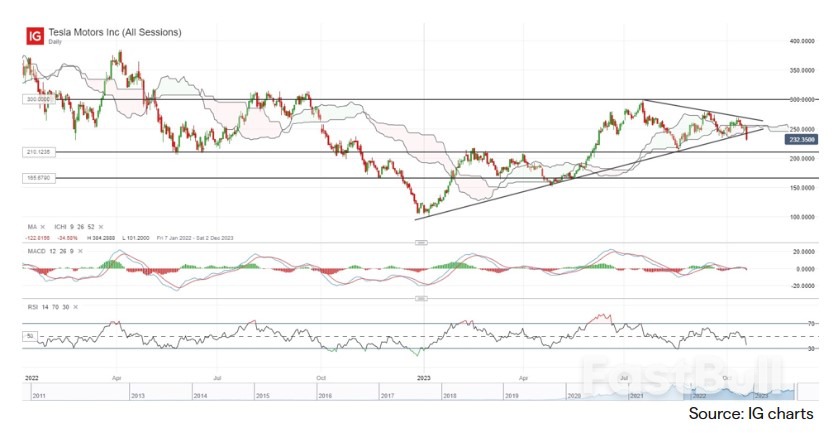Click the -34.50% change value
The height and width of the screenshot is (433, 834).
coord(68,238)
